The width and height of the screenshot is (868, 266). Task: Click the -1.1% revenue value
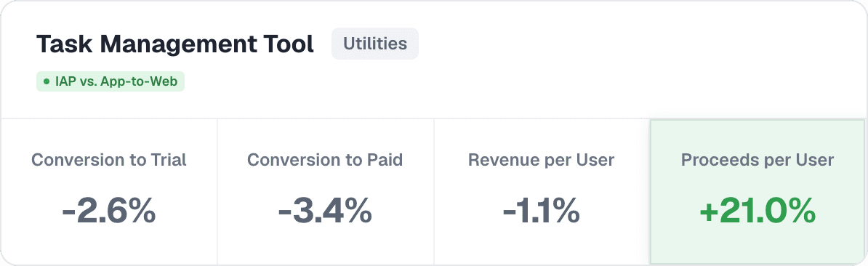542,211
